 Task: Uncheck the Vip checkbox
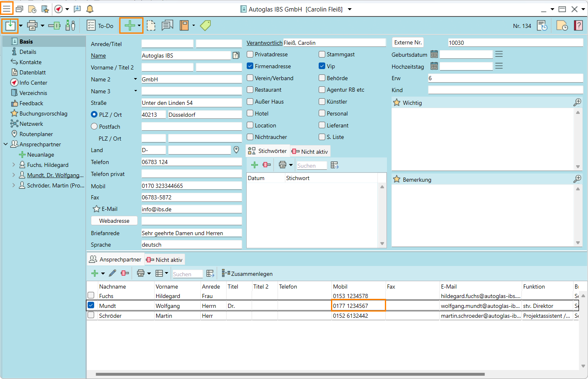(322, 66)
